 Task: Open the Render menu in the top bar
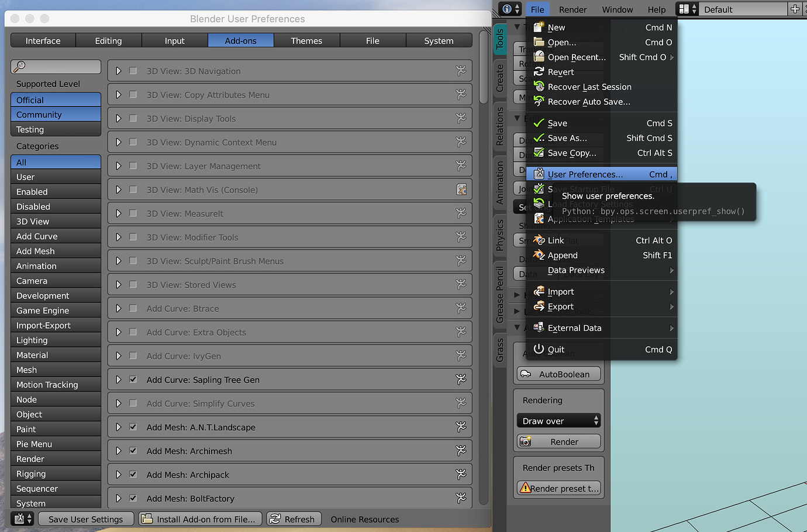[573, 9]
